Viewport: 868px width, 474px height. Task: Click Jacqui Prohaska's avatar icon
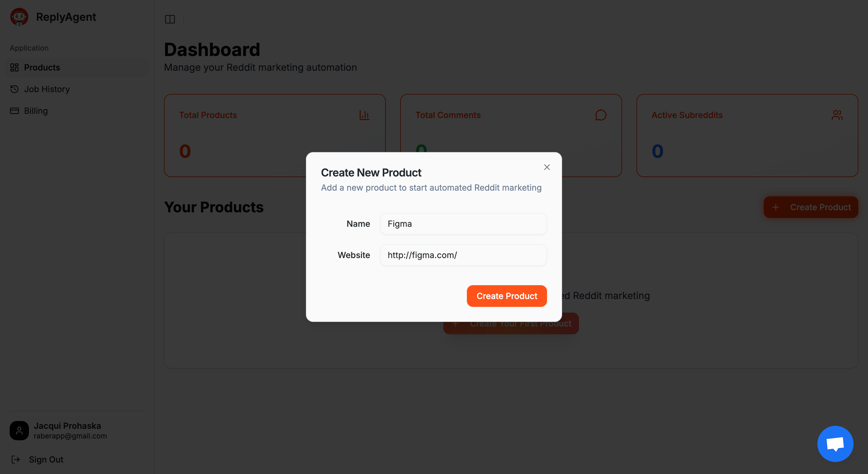[19, 430]
